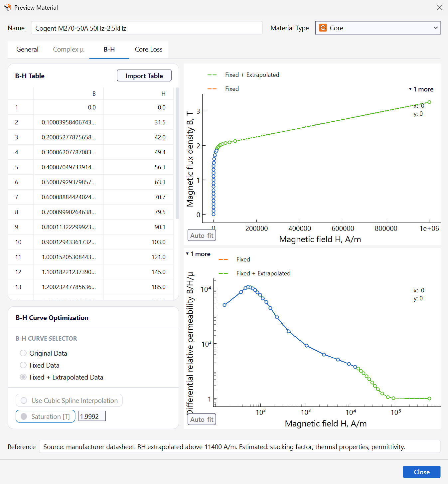Viewport: 448px width, 484px height.
Task: Select H cell with value 56.1
Action: 138,167
